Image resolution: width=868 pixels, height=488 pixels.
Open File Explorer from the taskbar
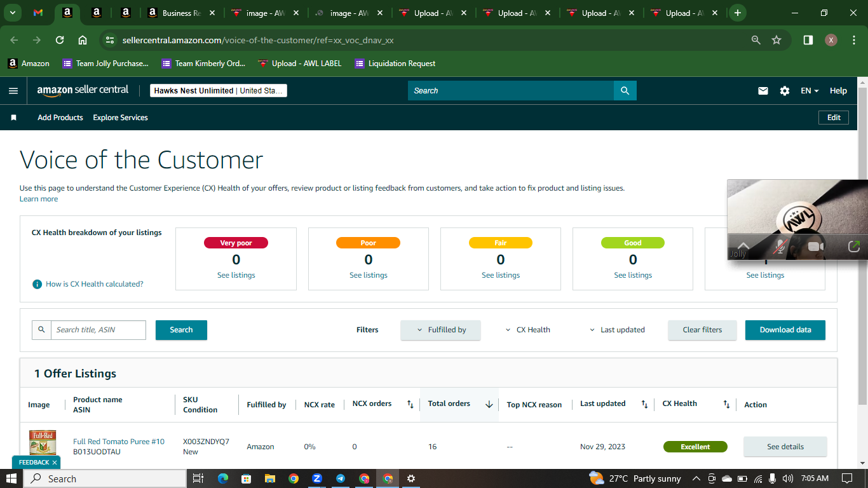point(270,478)
